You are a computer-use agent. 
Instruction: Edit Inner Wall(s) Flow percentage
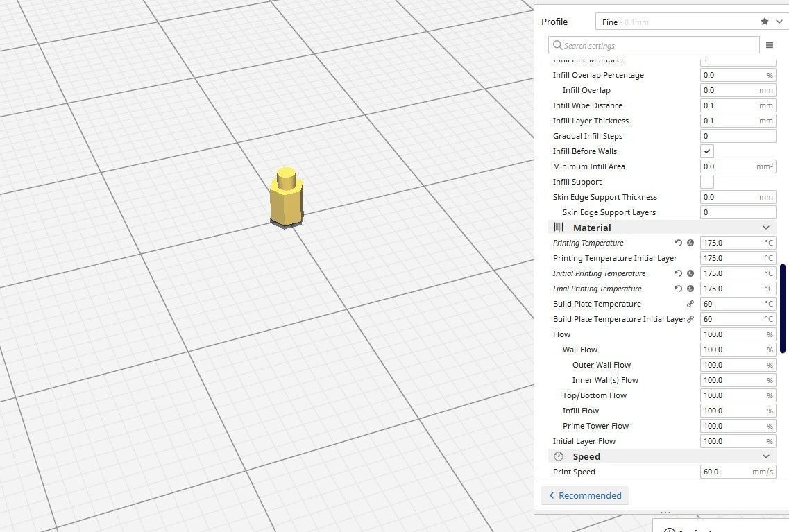click(x=738, y=380)
